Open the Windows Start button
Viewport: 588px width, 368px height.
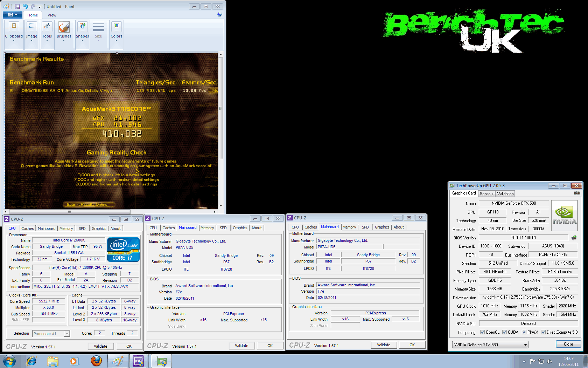pos(9,361)
